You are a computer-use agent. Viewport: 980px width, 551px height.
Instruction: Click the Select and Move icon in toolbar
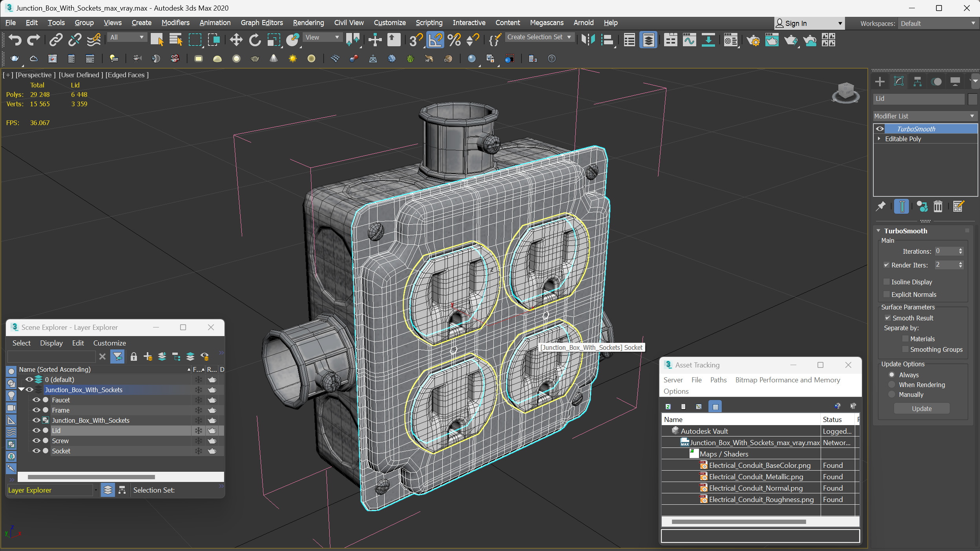click(x=235, y=41)
